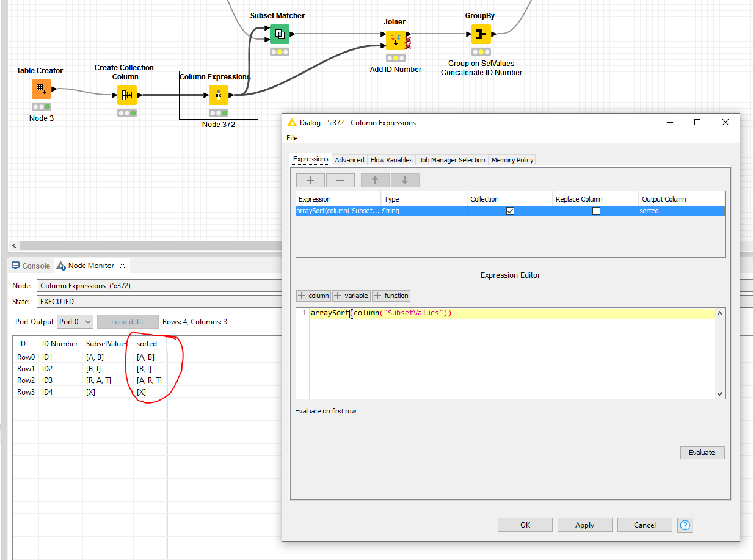Select the Create Collection Column node icon
The image size is (753, 560).
coord(127,95)
